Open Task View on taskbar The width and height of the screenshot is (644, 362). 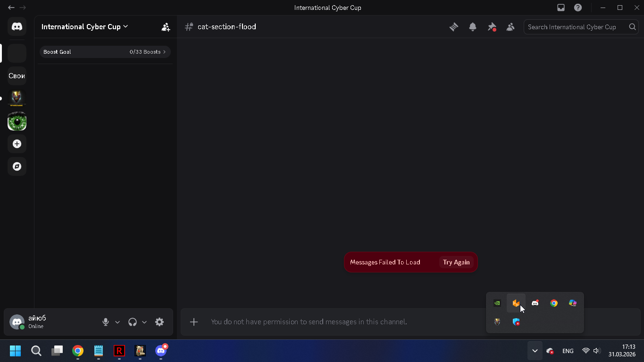tap(57, 351)
